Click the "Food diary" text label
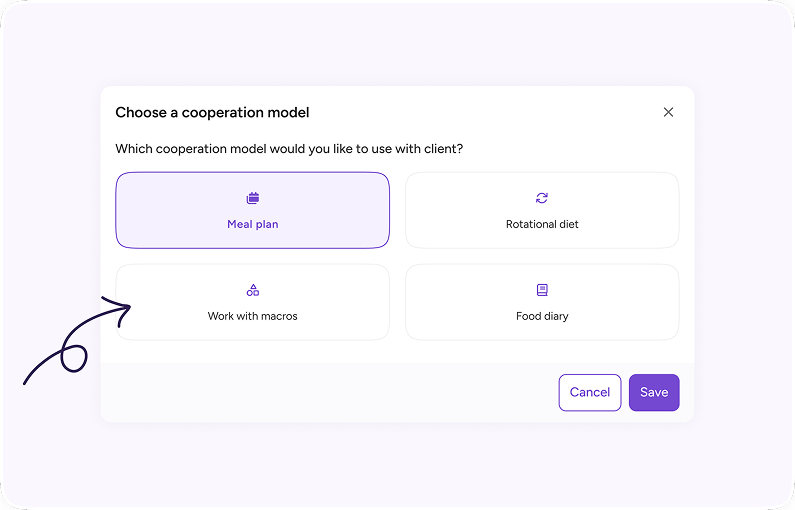Screen dimensions: 795x510 [542, 316]
